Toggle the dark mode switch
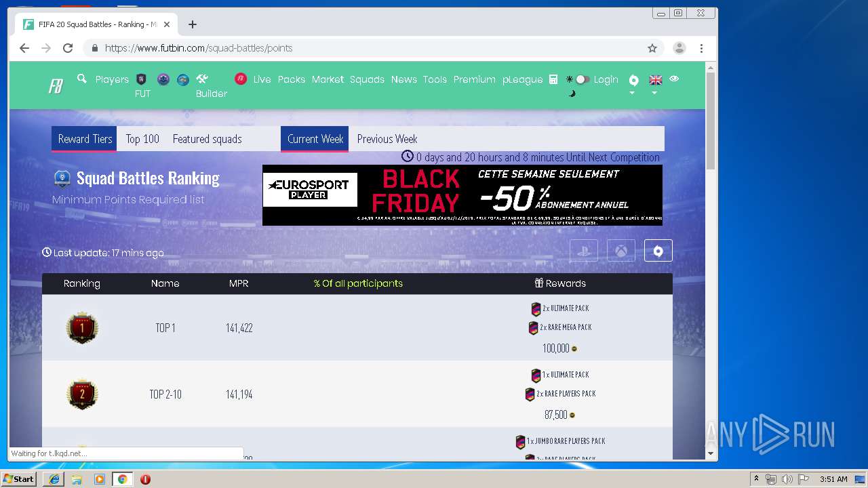The width and height of the screenshot is (868, 488). click(581, 79)
